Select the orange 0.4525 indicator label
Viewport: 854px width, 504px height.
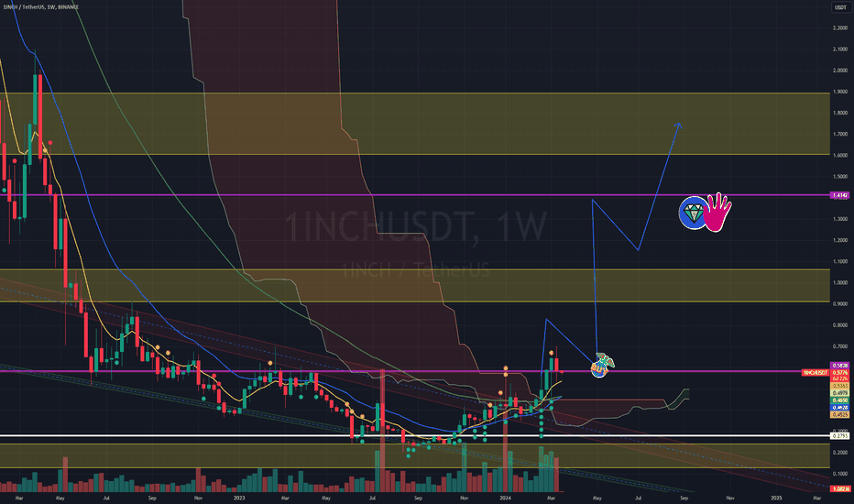tap(840, 414)
